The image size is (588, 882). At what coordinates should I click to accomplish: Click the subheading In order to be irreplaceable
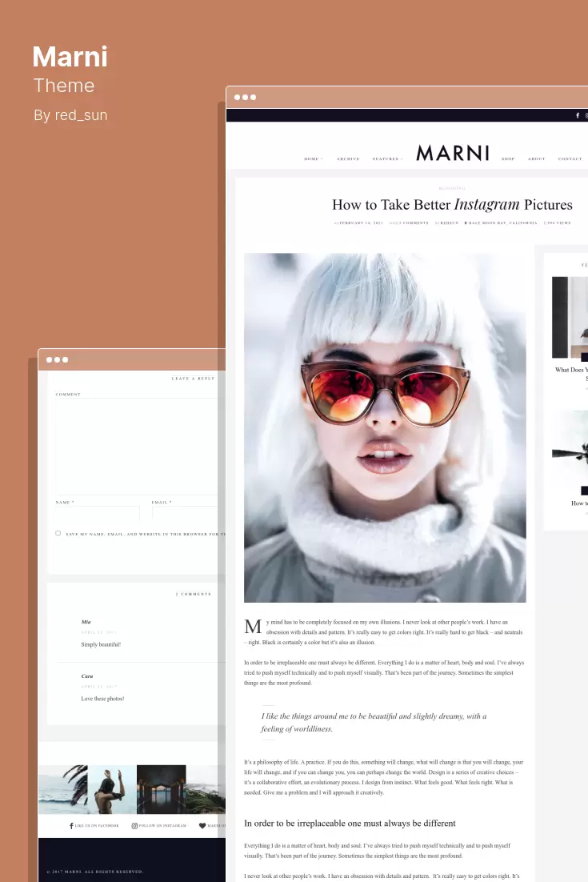pos(350,824)
